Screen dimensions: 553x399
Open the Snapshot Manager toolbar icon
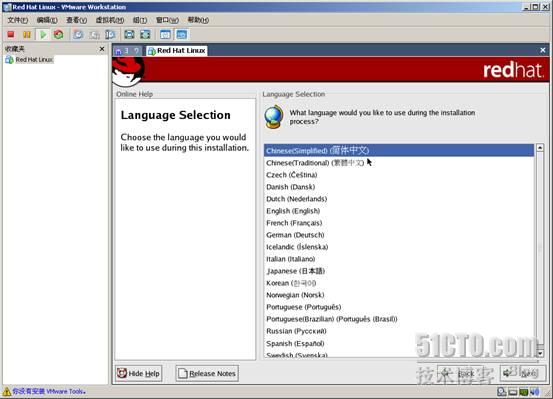110,35
